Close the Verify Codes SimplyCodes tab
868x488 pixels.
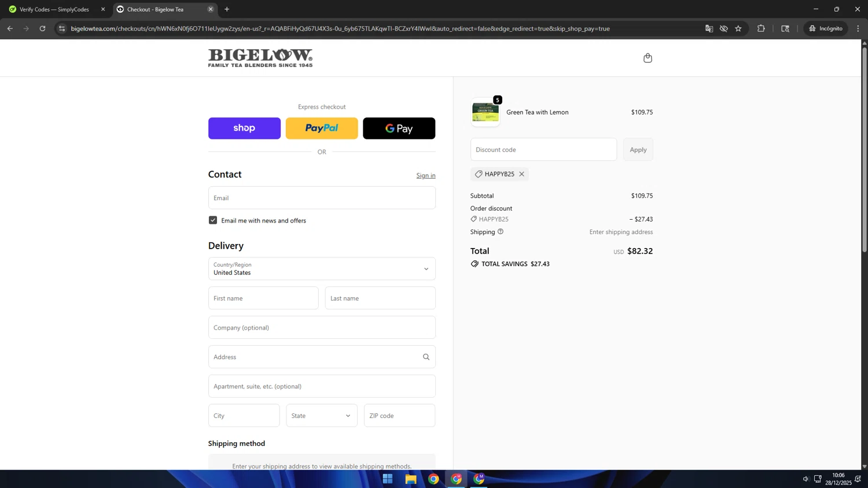[x=103, y=9]
